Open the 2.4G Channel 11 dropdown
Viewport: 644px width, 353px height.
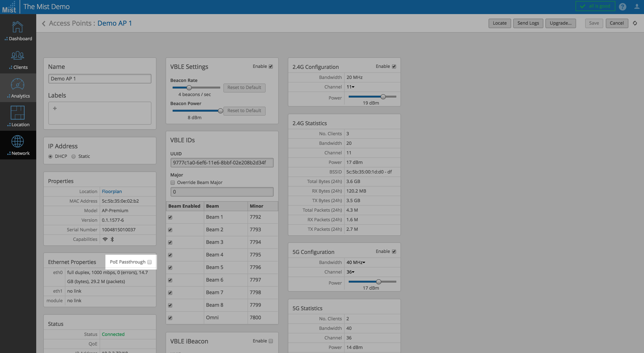(350, 87)
